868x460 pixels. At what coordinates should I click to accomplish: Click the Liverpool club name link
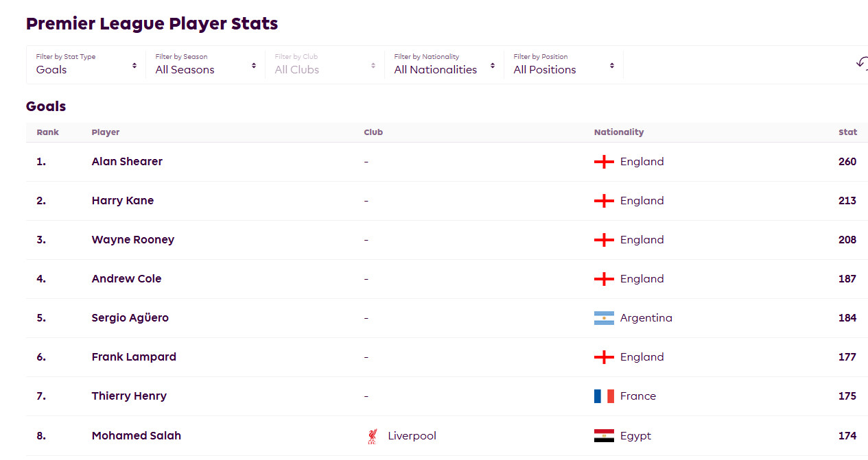[x=412, y=436]
